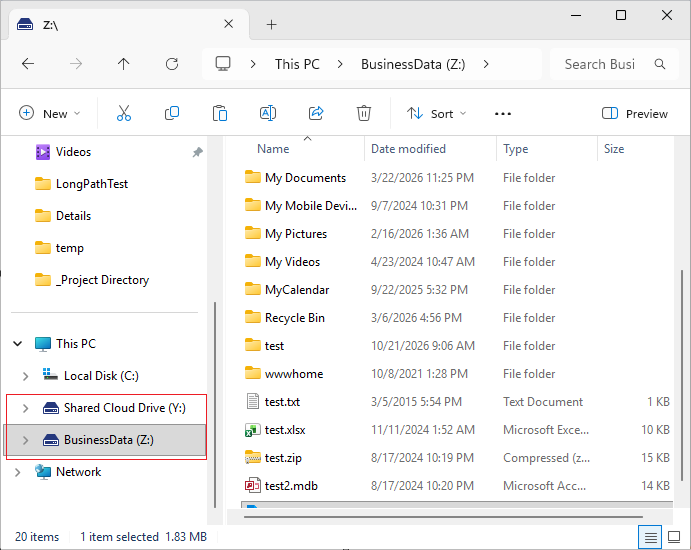Select Shared Cloud Drive (Y:) in sidebar
Image resolution: width=691 pixels, height=550 pixels.
coord(125,408)
